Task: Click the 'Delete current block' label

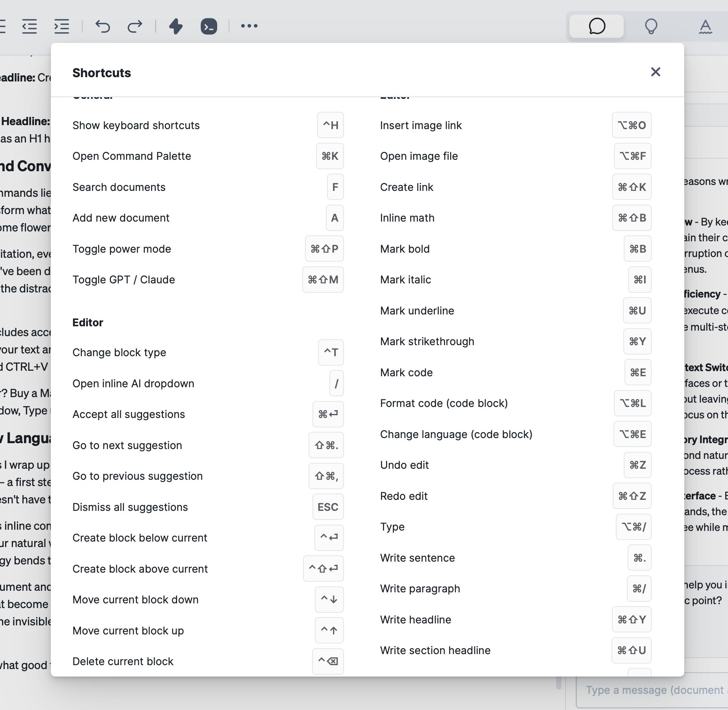Action: click(x=123, y=662)
